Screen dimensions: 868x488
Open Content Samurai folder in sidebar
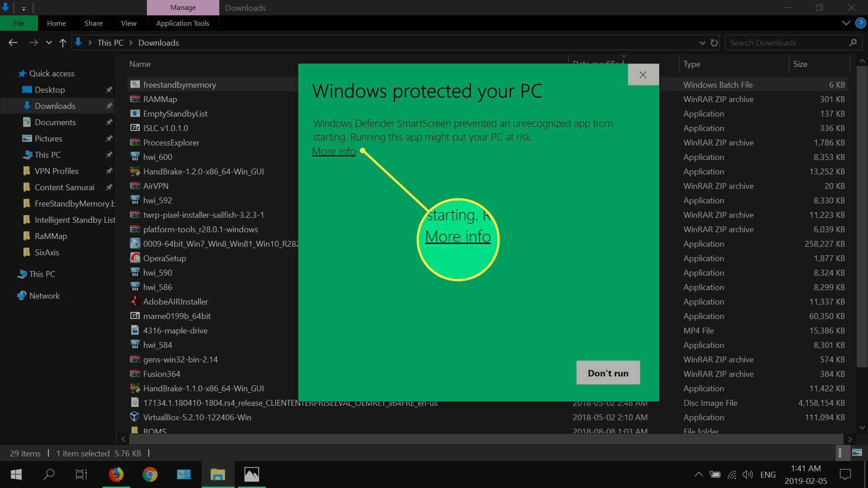pos(65,187)
